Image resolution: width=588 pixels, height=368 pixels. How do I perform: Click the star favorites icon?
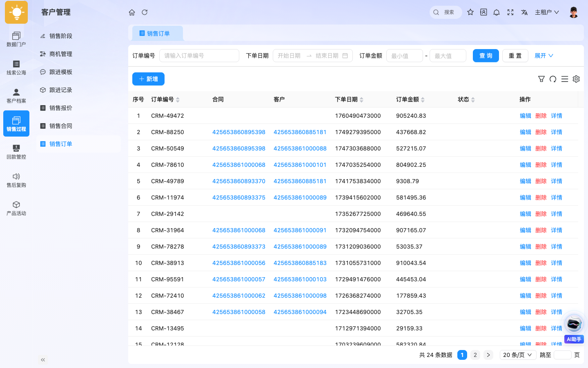tap(470, 12)
